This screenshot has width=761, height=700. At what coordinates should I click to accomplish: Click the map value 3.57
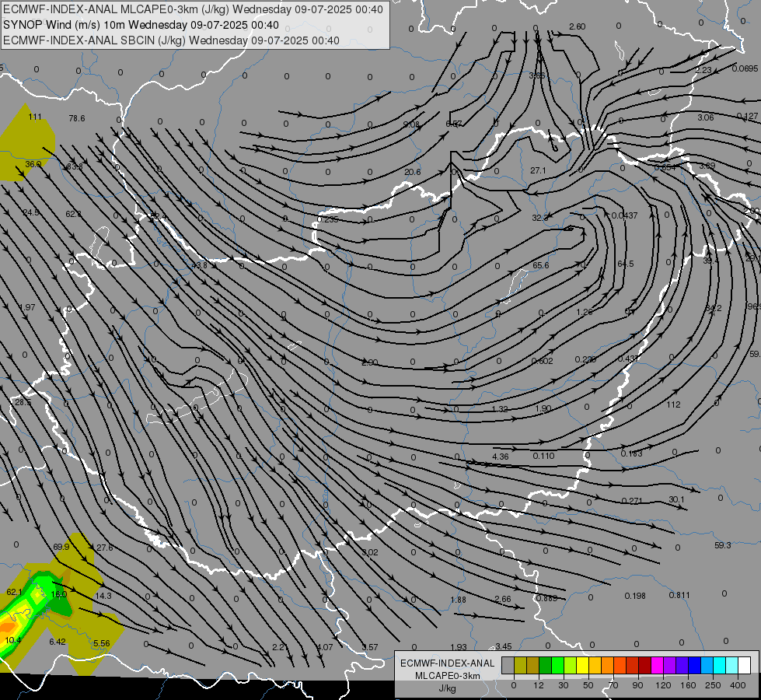click(370, 647)
